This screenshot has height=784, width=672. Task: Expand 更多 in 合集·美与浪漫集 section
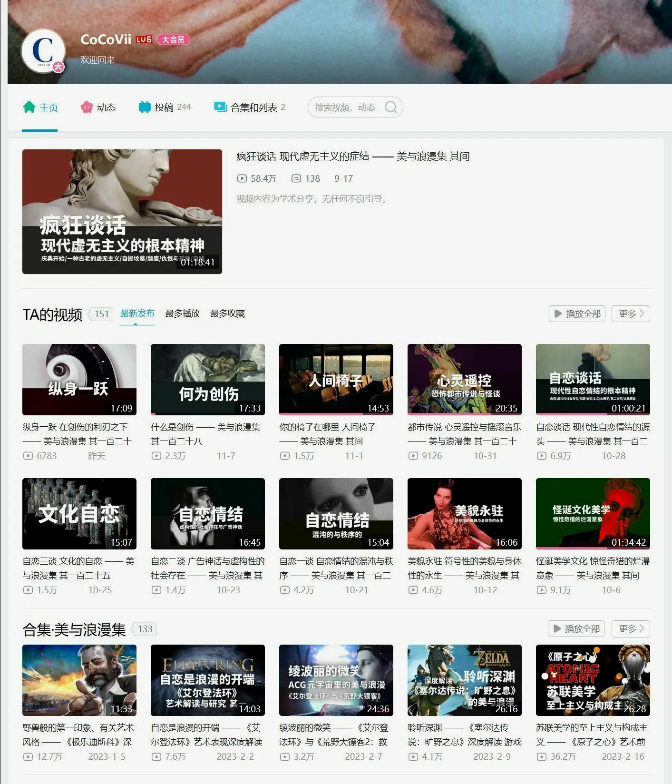coord(631,629)
